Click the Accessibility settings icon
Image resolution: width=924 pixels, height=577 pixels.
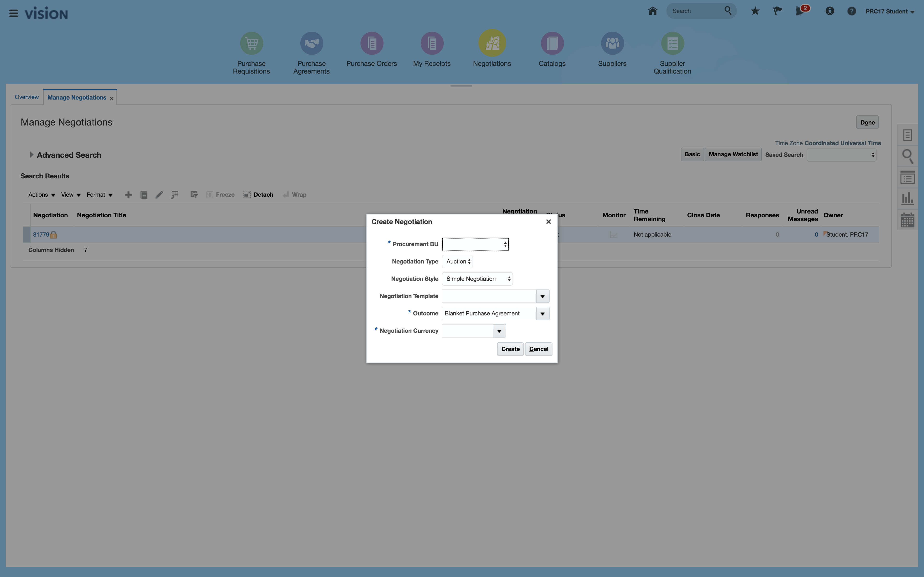pyautogui.click(x=829, y=11)
